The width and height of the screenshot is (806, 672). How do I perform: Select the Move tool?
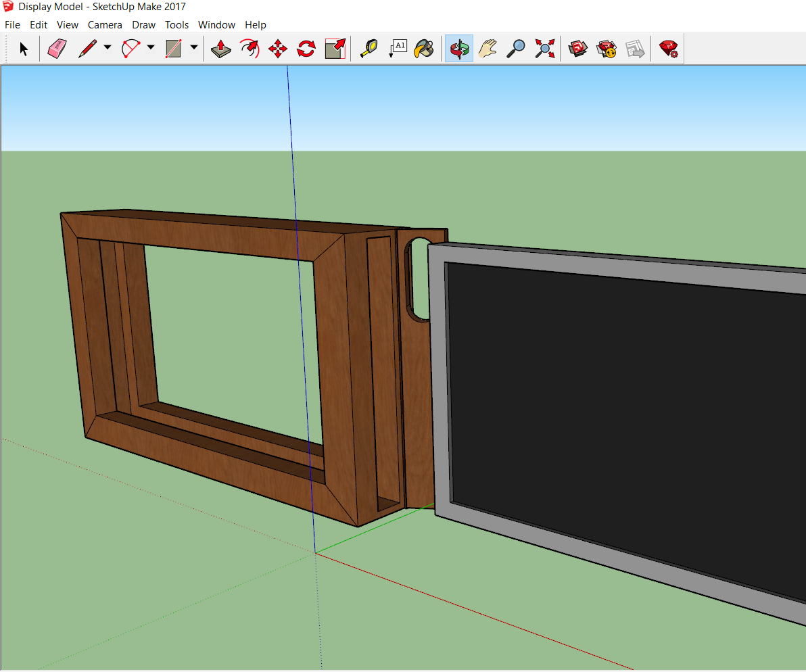click(x=277, y=48)
